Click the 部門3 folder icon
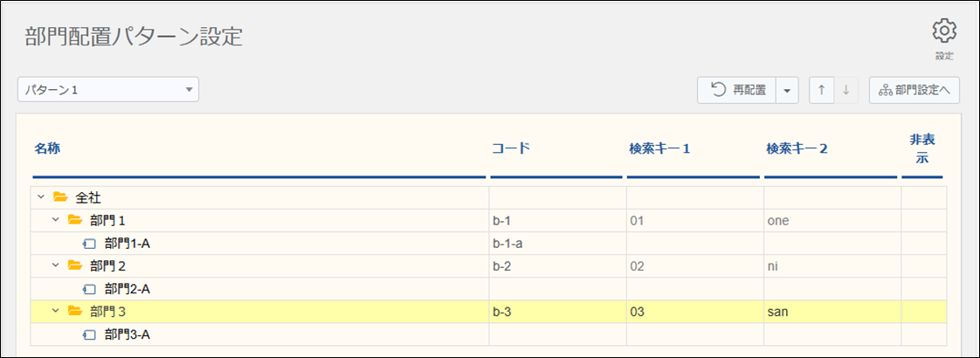This screenshot has height=358, width=980. point(75,311)
